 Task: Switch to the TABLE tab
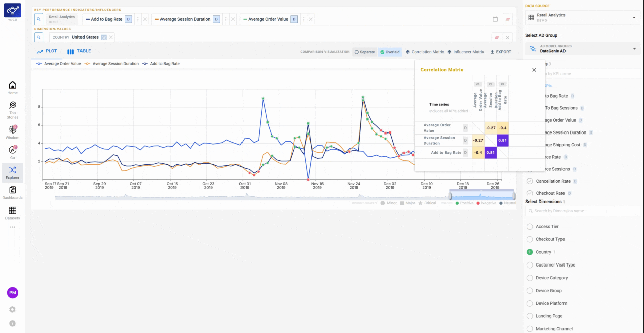79,51
